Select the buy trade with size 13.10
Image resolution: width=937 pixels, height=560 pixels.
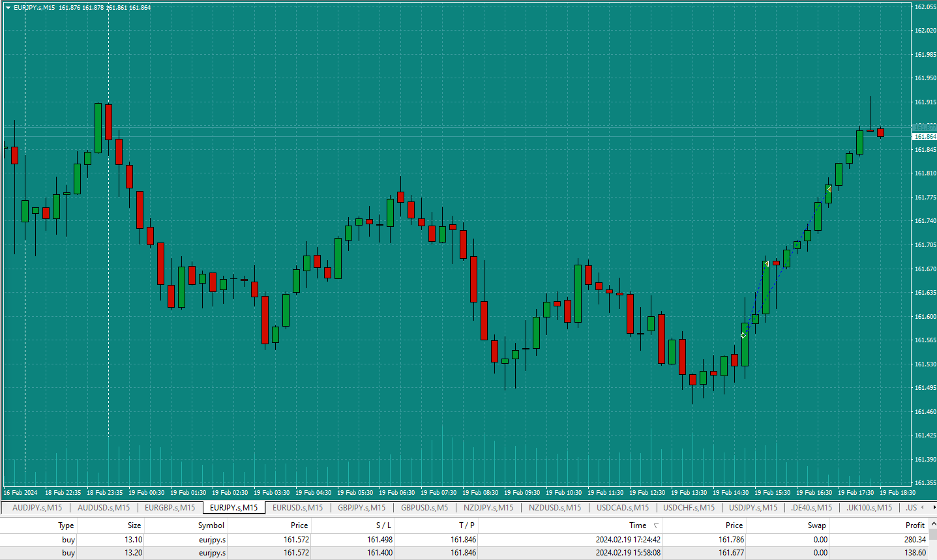pyautogui.click(x=463, y=540)
